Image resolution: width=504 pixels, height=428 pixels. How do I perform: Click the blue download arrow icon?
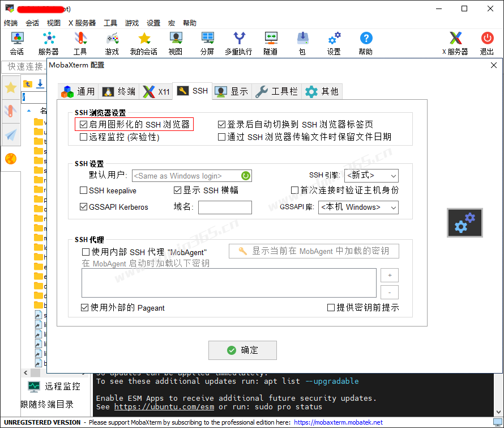coord(40,84)
